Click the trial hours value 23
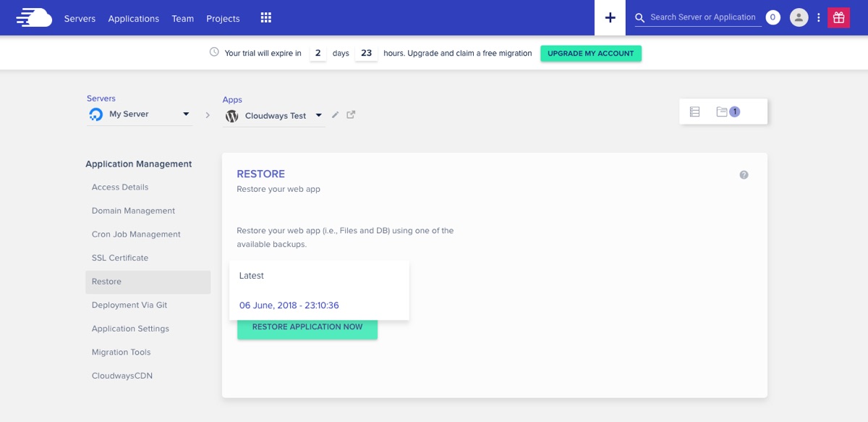 pos(367,53)
